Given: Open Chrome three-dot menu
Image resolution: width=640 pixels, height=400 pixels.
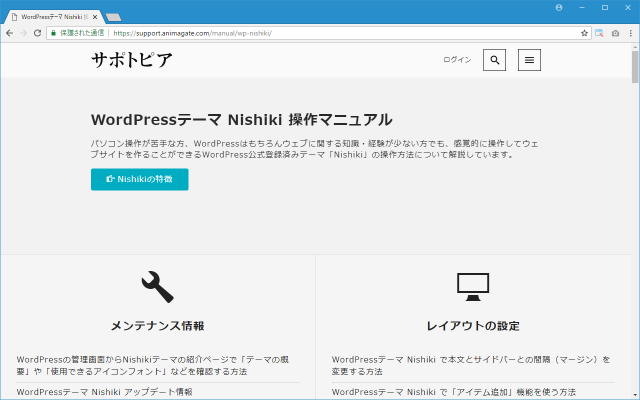Looking at the screenshot, I should point(631,33).
